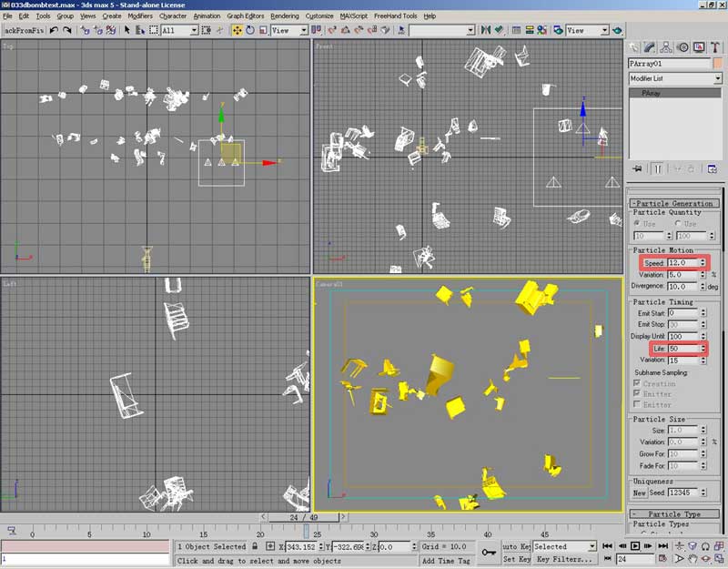Click the Undo arrow icon
The image size is (728, 569).
coord(54,30)
